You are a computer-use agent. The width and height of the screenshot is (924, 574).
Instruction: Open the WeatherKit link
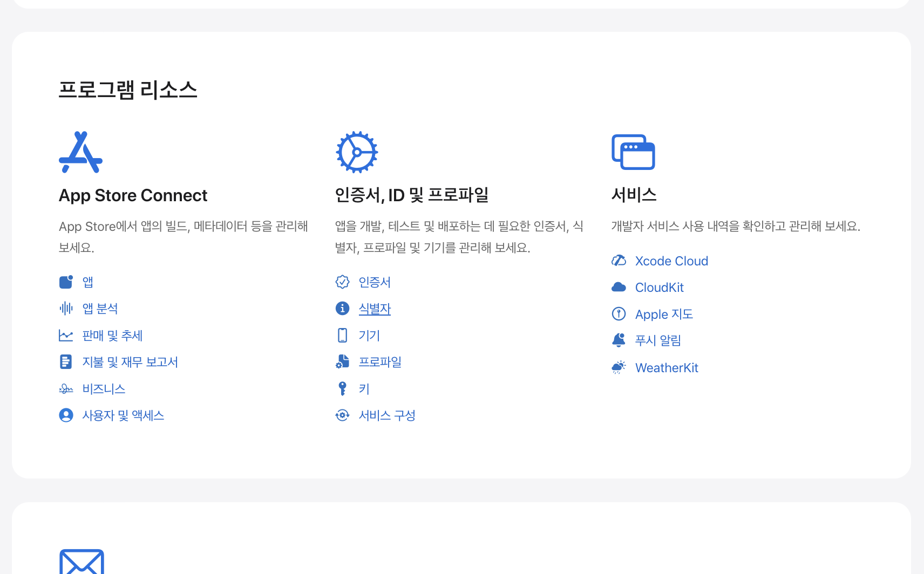coord(667,367)
